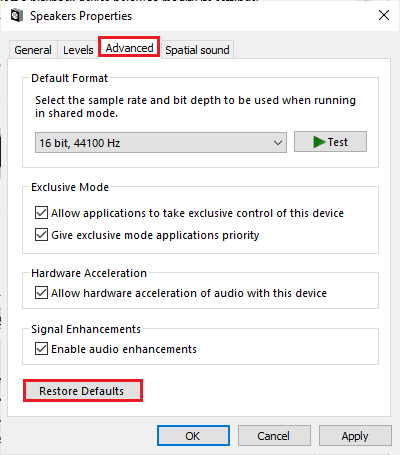Click the Hardware Acceleration group label
400x455 pixels.
click(89, 273)
